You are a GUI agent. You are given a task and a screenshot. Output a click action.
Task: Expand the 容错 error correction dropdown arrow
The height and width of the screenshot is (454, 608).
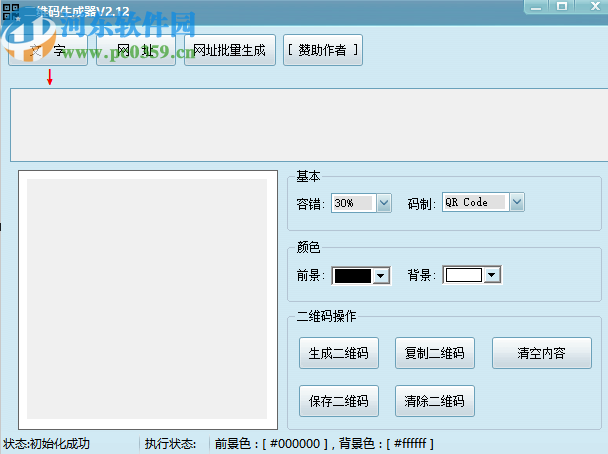tap(384, 203)
